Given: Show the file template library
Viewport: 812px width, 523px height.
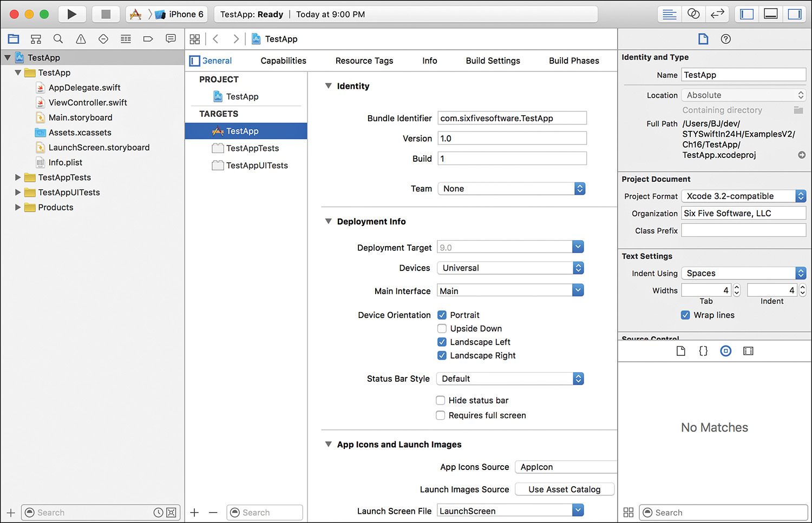Looking at the screenshot, I should 681,351.
